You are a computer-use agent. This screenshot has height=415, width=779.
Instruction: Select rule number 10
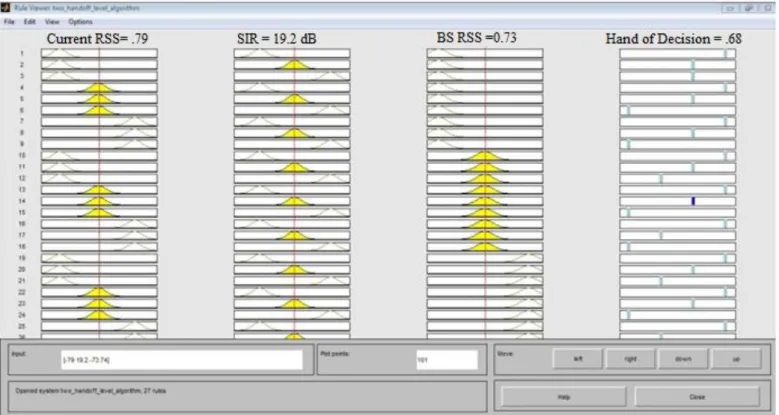[x=22, y=156]
